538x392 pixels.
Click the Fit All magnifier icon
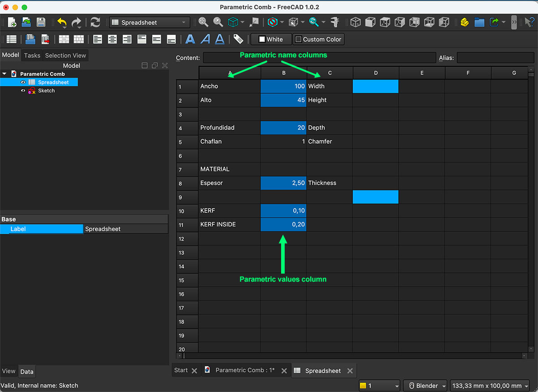pyautogui.click(x=203, y=22)
